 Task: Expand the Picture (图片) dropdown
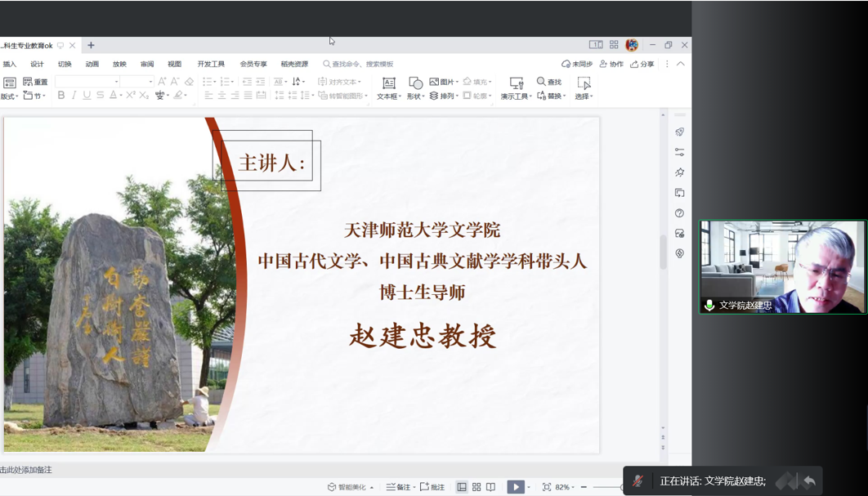(458, 82)
